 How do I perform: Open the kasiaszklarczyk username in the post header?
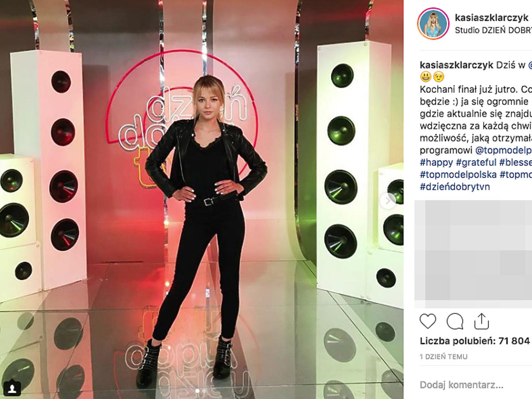(x=491, y=17)
